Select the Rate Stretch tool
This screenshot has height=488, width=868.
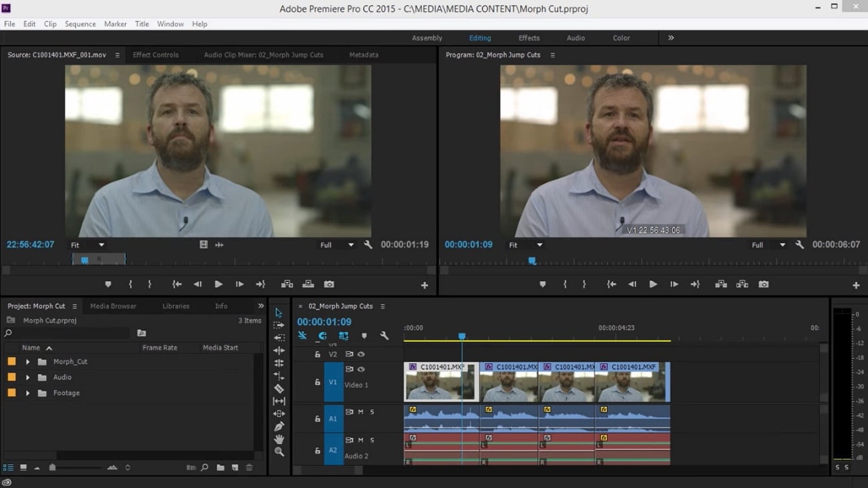click(279, 376)
